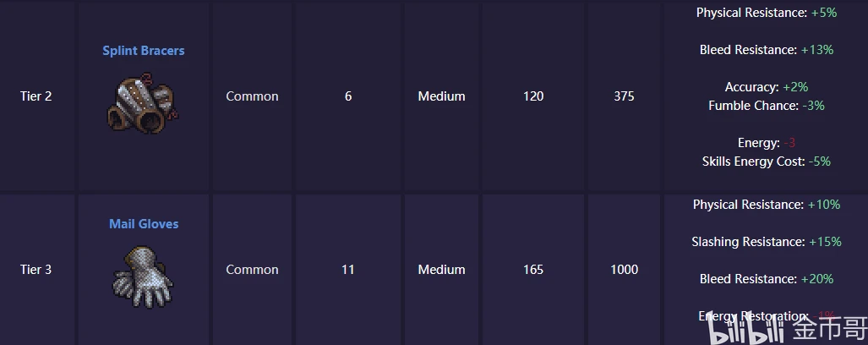Select the Tier 3 cell
This screenshot has width=868, height=345.
pos(36,270)
